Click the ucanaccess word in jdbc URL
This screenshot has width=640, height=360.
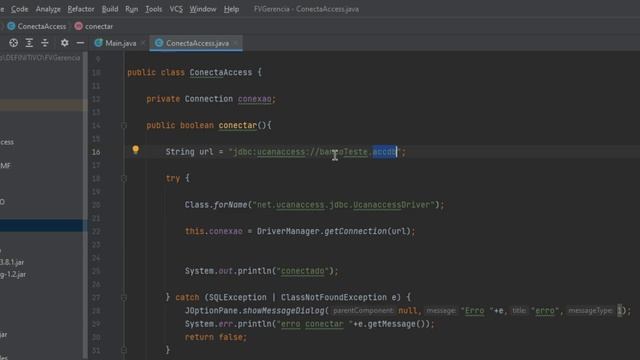point(281,152)
